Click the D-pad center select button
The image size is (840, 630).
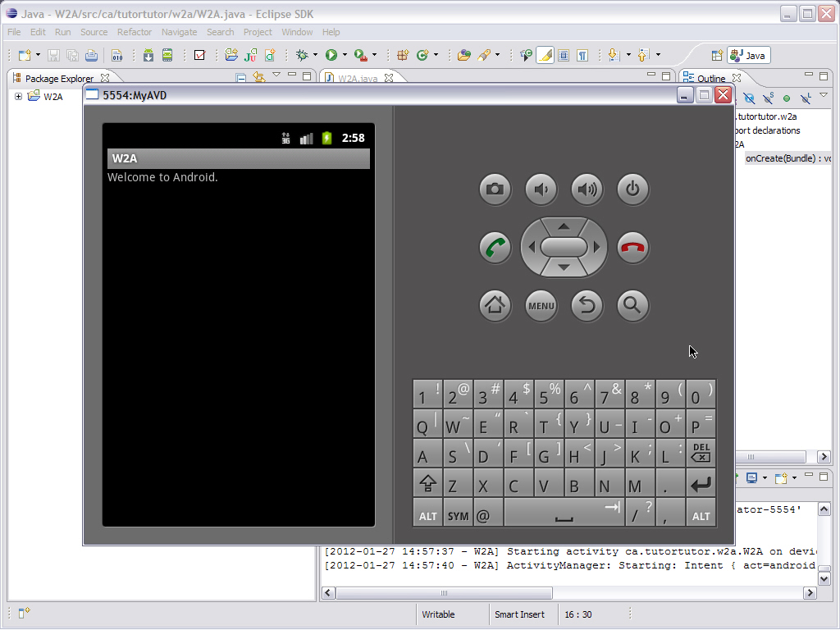(x=564, y=247)
